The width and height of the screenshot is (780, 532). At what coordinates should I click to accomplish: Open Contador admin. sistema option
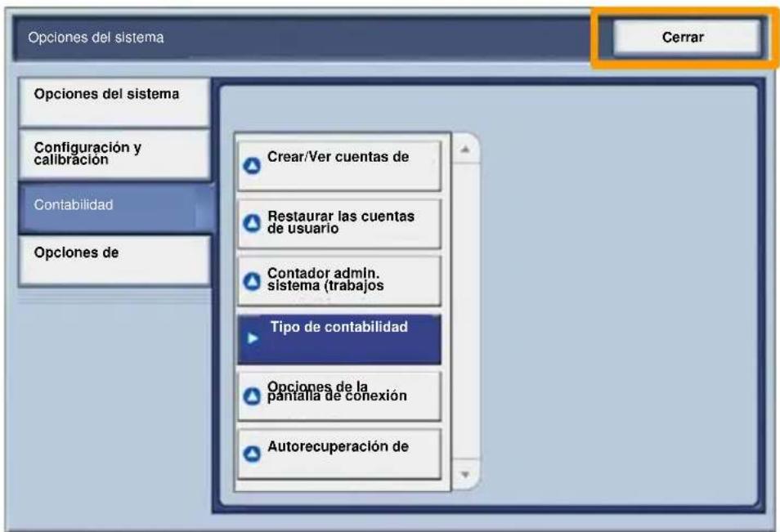(x=339, y=281)
